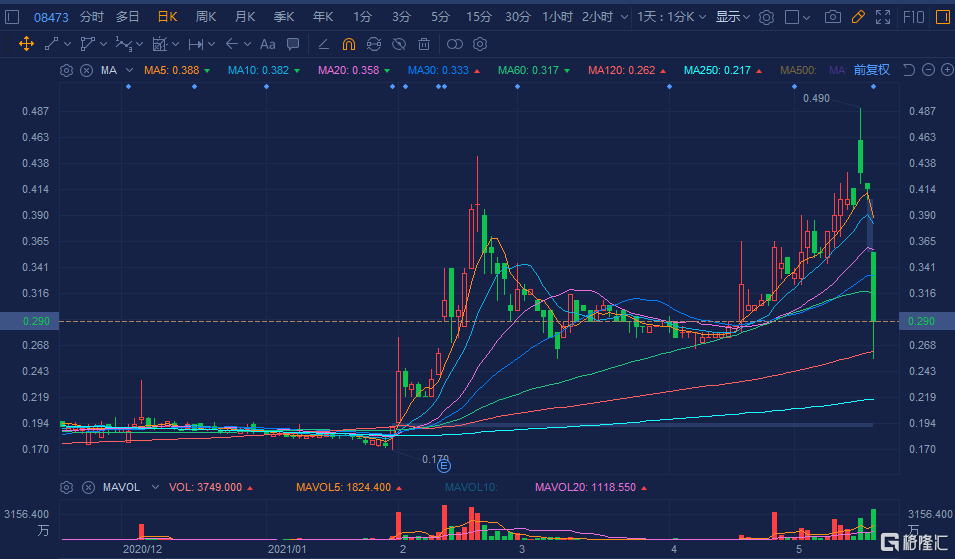Select the 分时 intraday tab
The width and height of the screenshot is (955, 559).
pyautogui.click(x=91, y=17)
